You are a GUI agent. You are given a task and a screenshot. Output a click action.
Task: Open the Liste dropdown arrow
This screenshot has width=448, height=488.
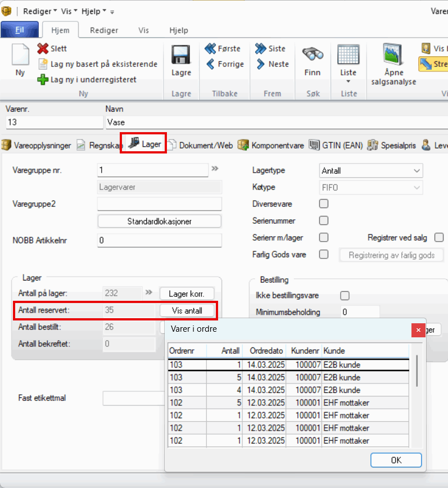(x=348, y=82)
